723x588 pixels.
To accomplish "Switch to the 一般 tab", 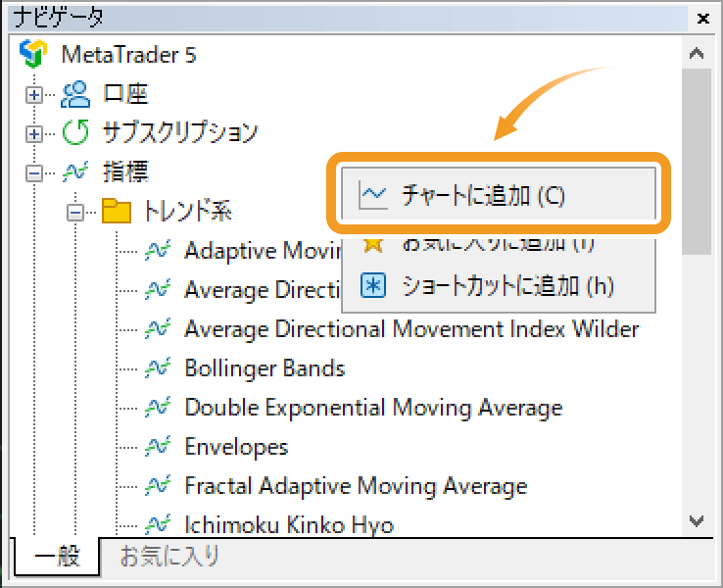I will click(56, 557).
